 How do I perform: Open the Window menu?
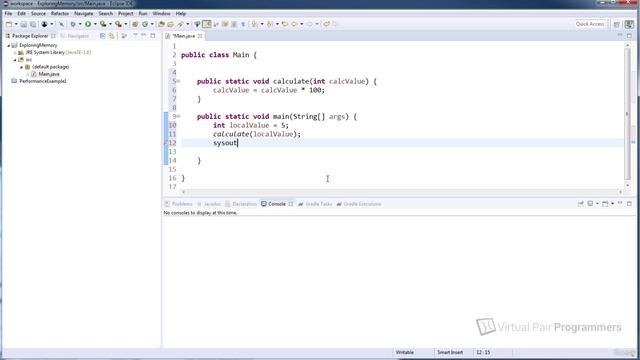point(161,13)
